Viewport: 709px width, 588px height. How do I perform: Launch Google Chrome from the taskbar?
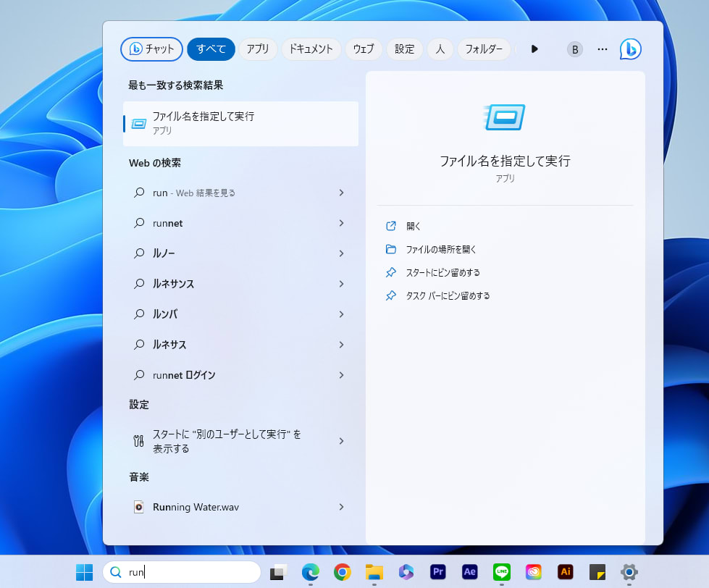pos(343,572)
